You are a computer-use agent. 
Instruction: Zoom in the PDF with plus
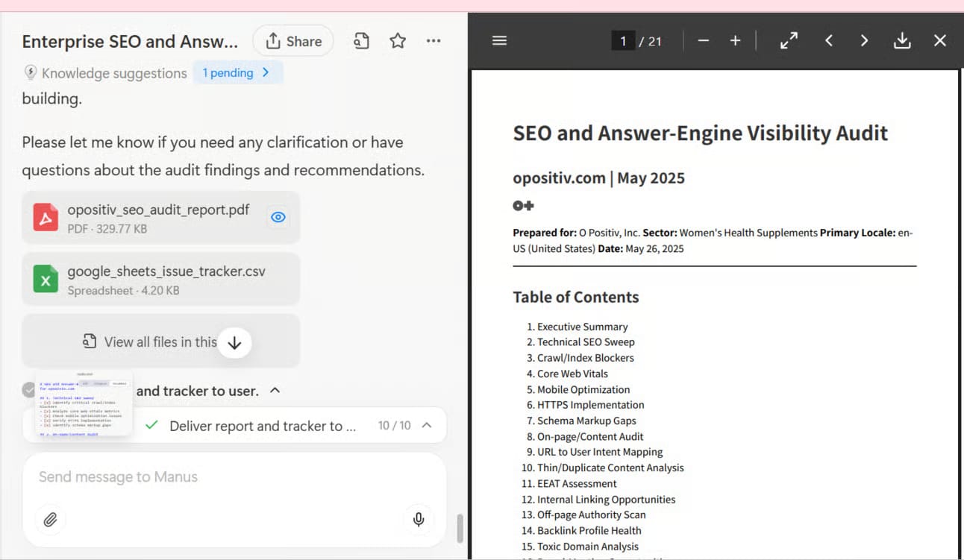736,41
